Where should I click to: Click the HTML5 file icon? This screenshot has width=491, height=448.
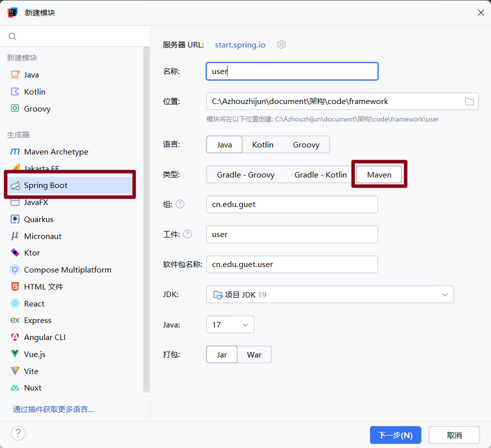[x=15, y=286]
